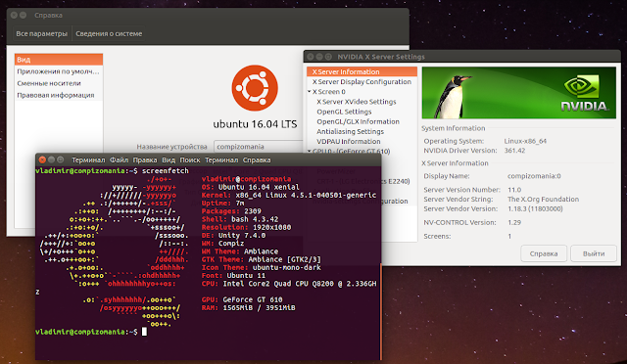
Task: Open VDPAU Information page
Action: [349, 142]
